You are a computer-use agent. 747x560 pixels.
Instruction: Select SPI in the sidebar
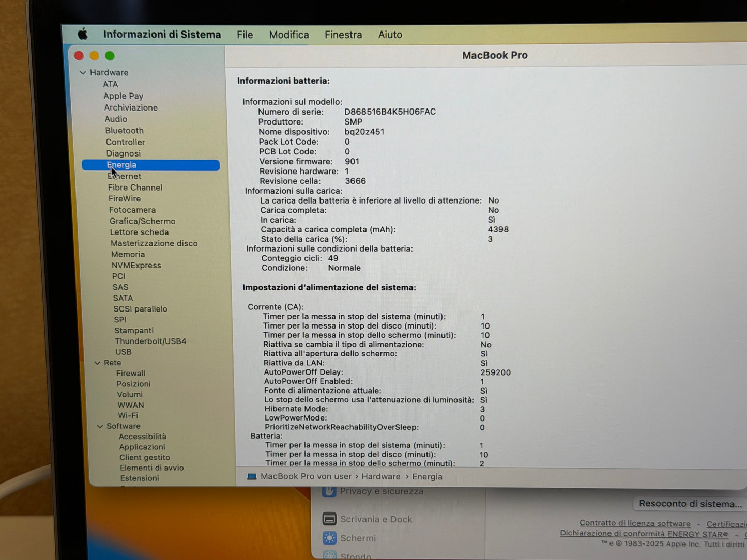(120, 320)
